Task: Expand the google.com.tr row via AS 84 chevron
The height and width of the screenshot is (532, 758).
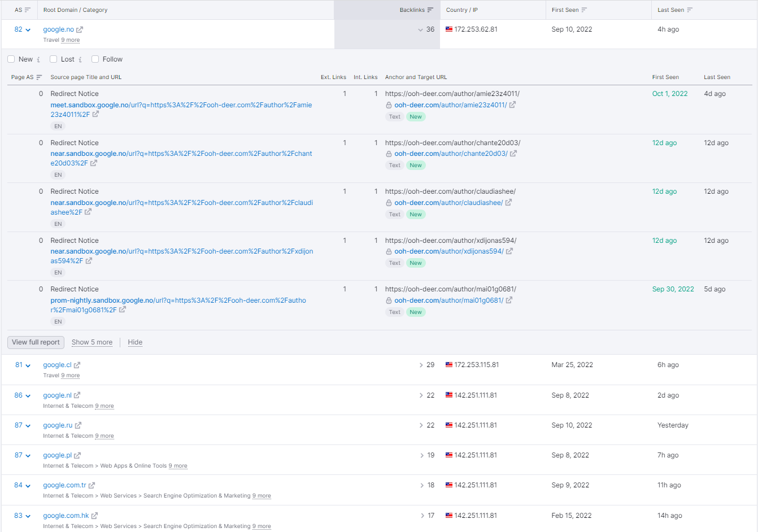Action: [x=28, y=486]
